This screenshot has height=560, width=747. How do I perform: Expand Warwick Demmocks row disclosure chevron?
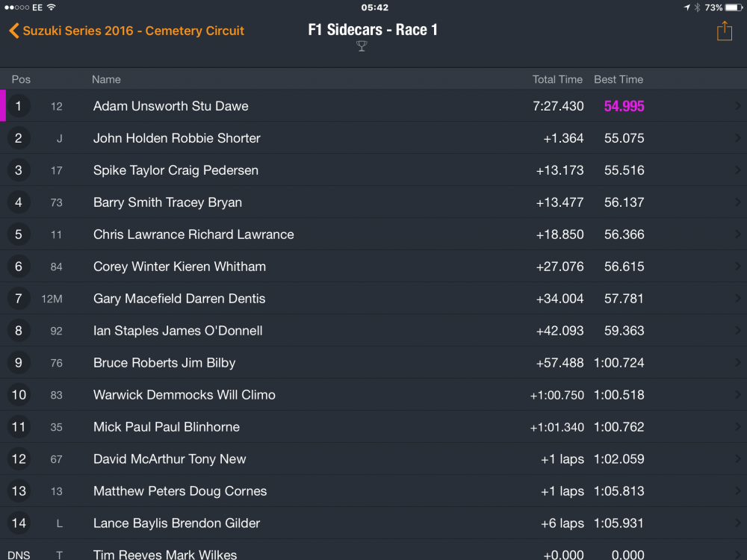pos(738,395)
